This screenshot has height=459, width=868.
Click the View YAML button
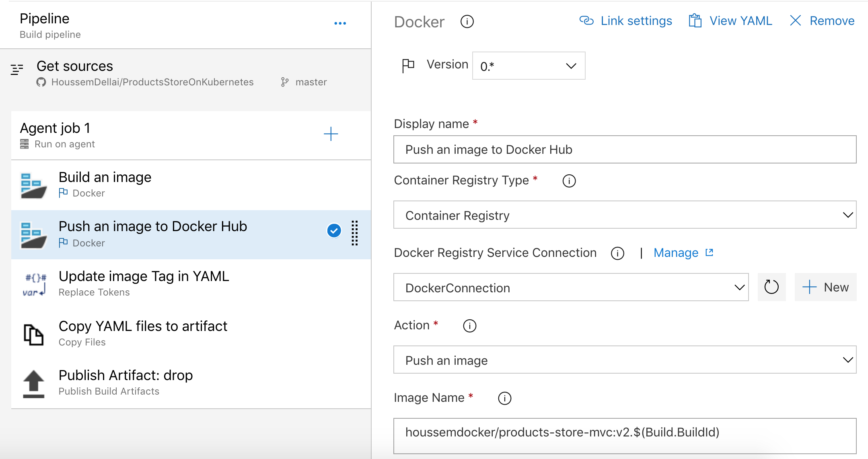[730, 21]
